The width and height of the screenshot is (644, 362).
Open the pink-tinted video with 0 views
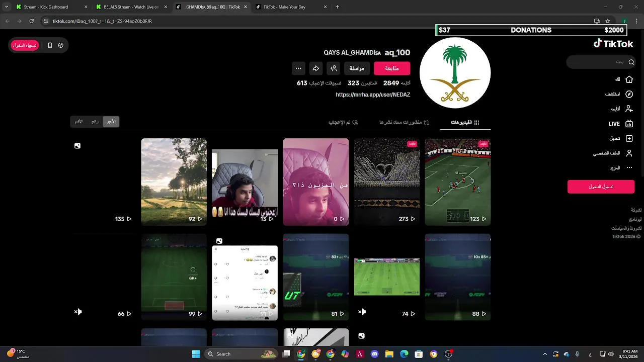[315, 182]
